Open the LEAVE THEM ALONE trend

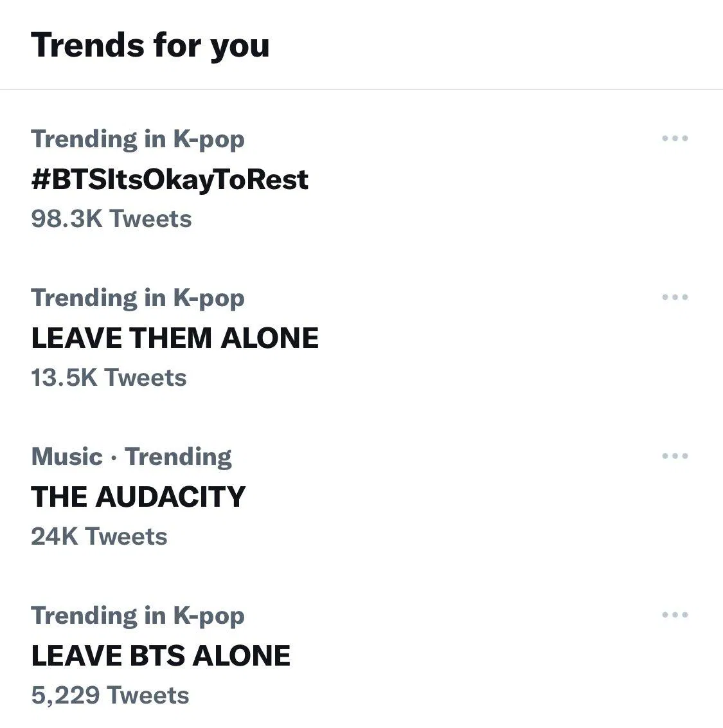[175, 338]
